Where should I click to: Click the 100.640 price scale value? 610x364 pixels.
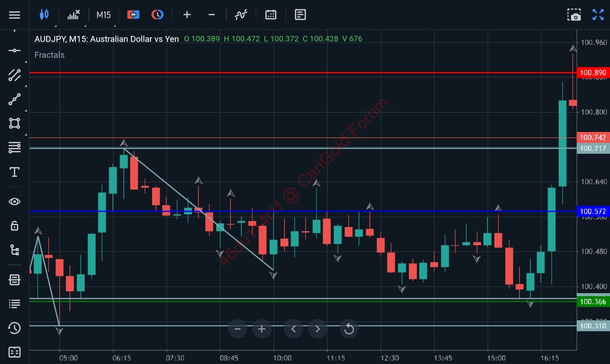click(x=594, y=182)
